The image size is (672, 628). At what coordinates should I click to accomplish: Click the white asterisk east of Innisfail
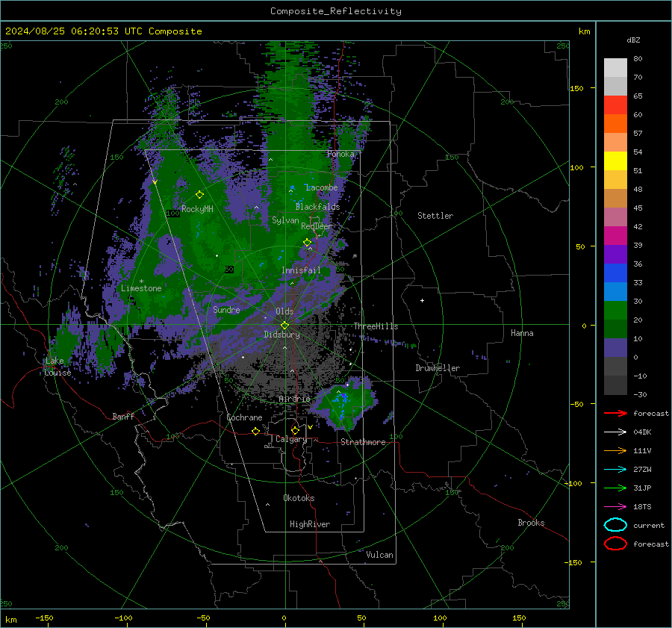[x=355, y=256]
